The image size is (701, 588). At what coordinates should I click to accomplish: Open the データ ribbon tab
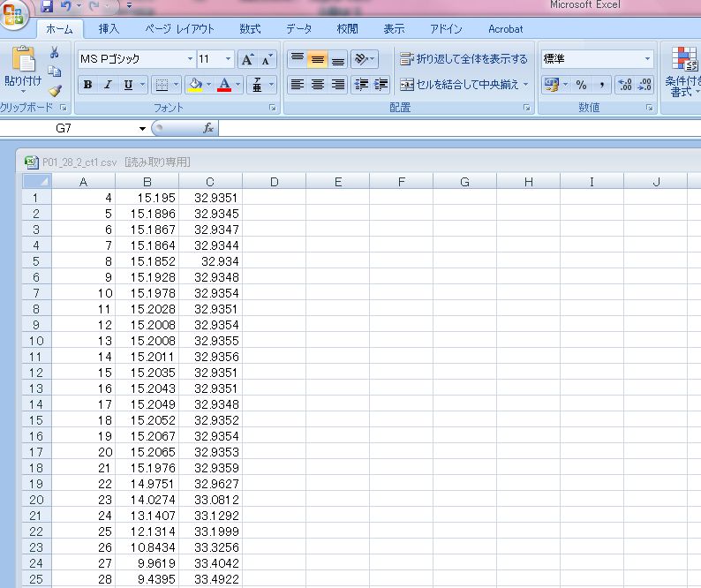[298, 28]
